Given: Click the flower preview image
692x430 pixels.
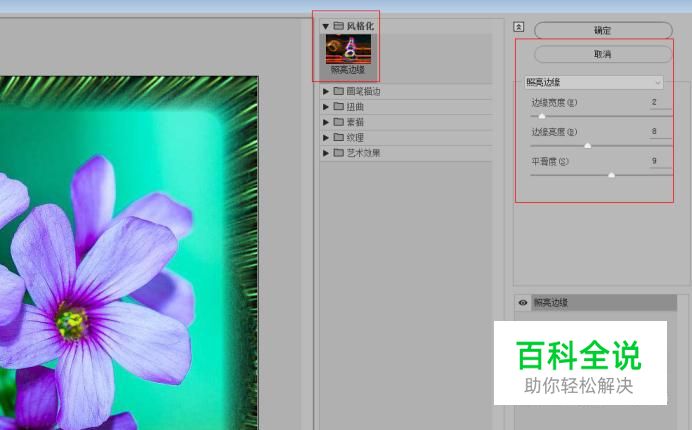Looking at the screenshot, I should point(129,253).
